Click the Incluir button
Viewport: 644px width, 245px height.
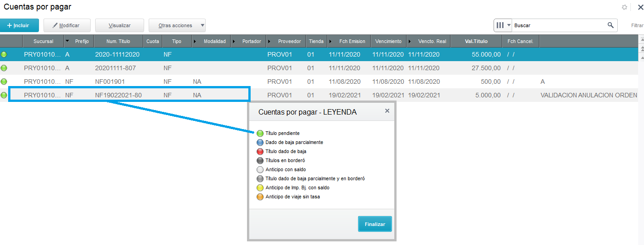pos(19,25)
